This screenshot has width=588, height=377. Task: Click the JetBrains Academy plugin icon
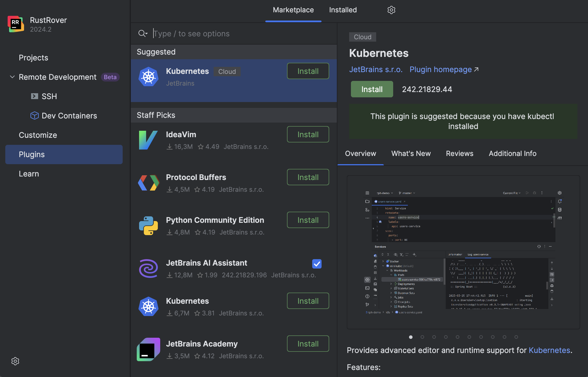(148, 349)
